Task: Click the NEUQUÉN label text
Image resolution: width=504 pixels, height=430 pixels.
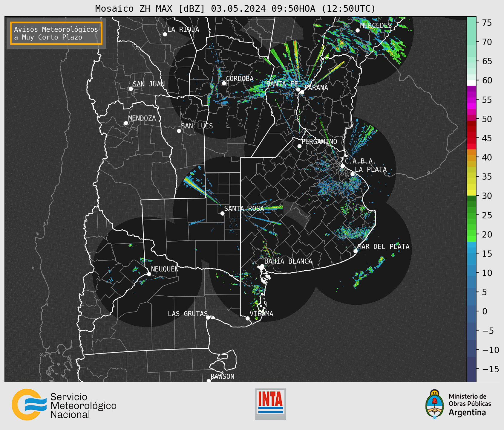Action: (x=165, y=269)
